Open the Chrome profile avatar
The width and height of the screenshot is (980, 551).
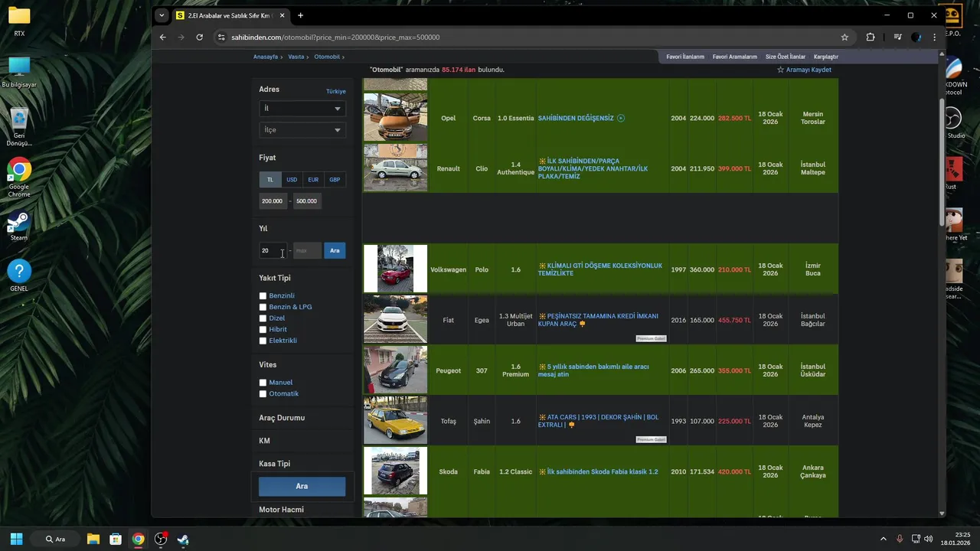pyautogui.click(x=916, y=37)
